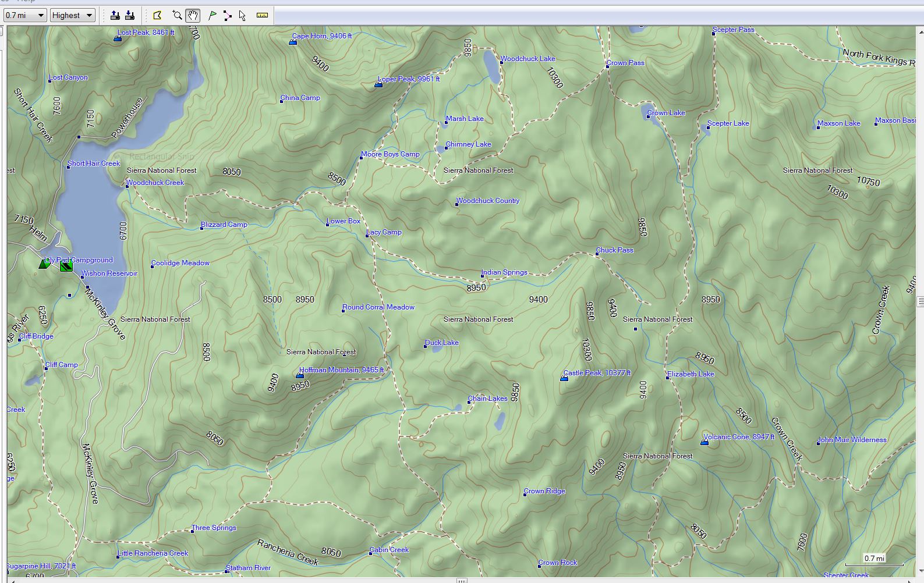Click the Woodchuck Creek label
This screenshot has height=583, width=924.
point(155,183)
